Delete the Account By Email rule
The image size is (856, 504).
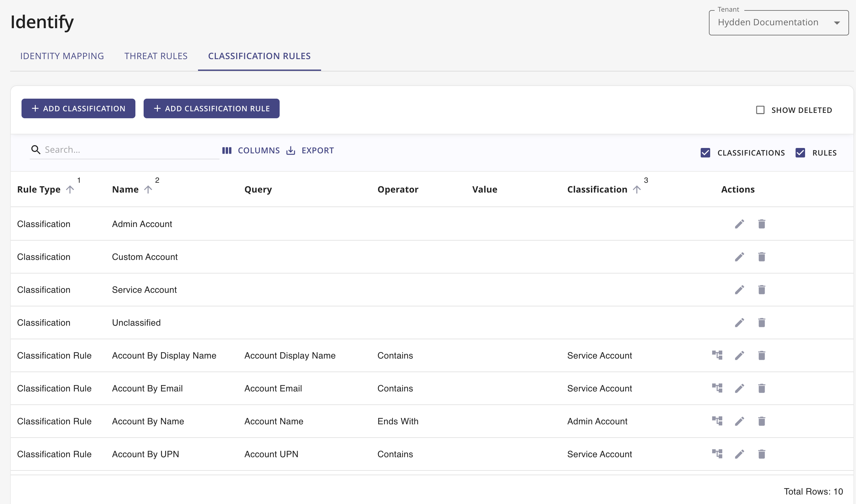coord(761,389)
